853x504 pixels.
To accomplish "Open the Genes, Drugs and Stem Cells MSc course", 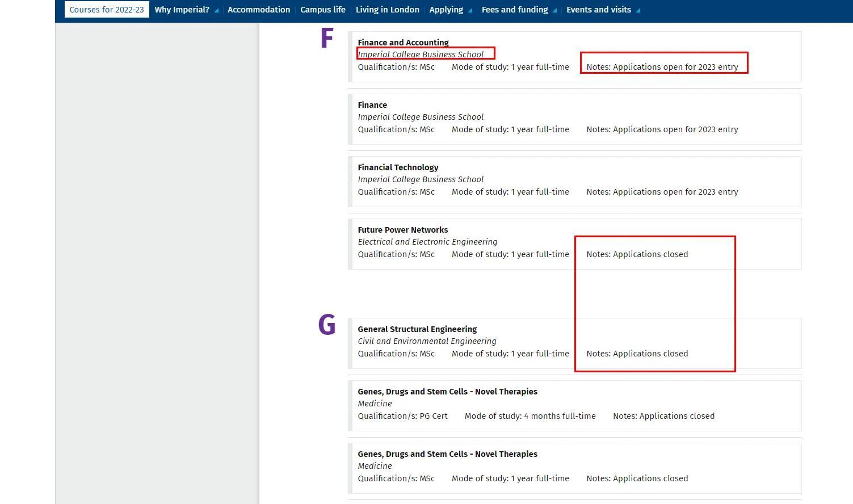I will coord(447,454).
